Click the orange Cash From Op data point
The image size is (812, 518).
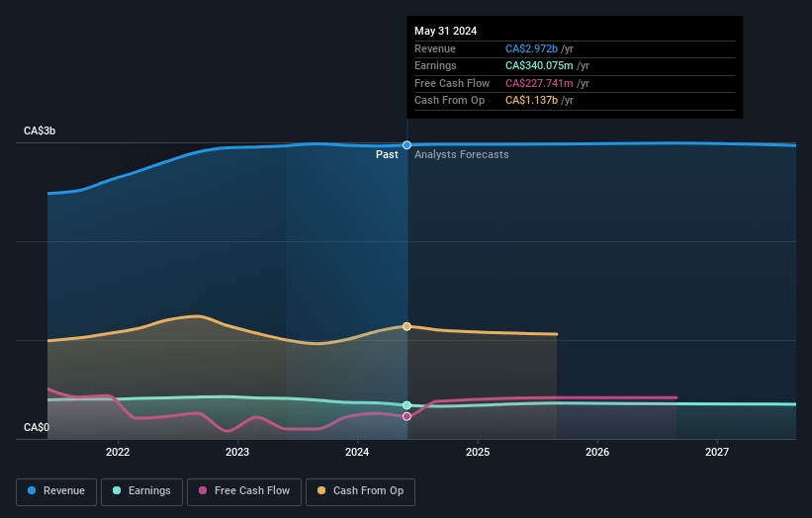coord(407,326)
